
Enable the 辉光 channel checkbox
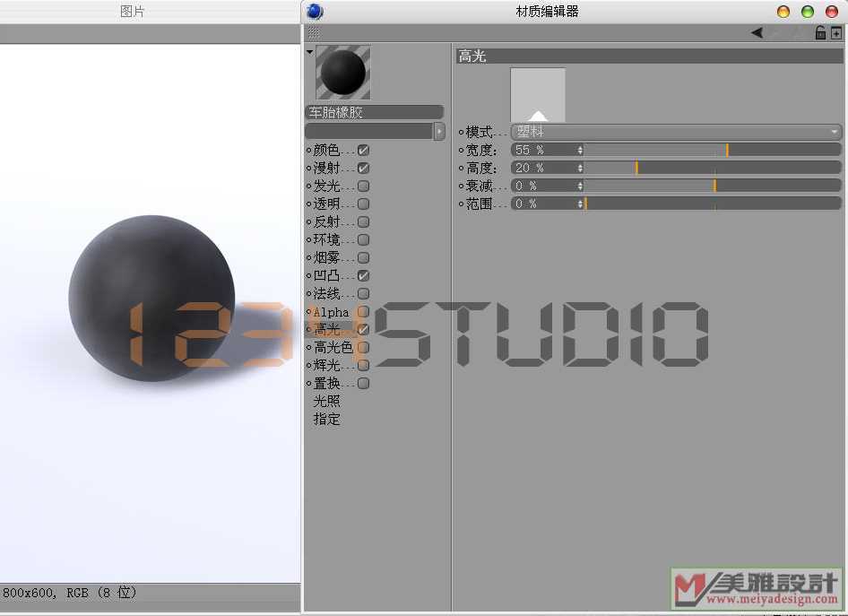pos(363,365)
